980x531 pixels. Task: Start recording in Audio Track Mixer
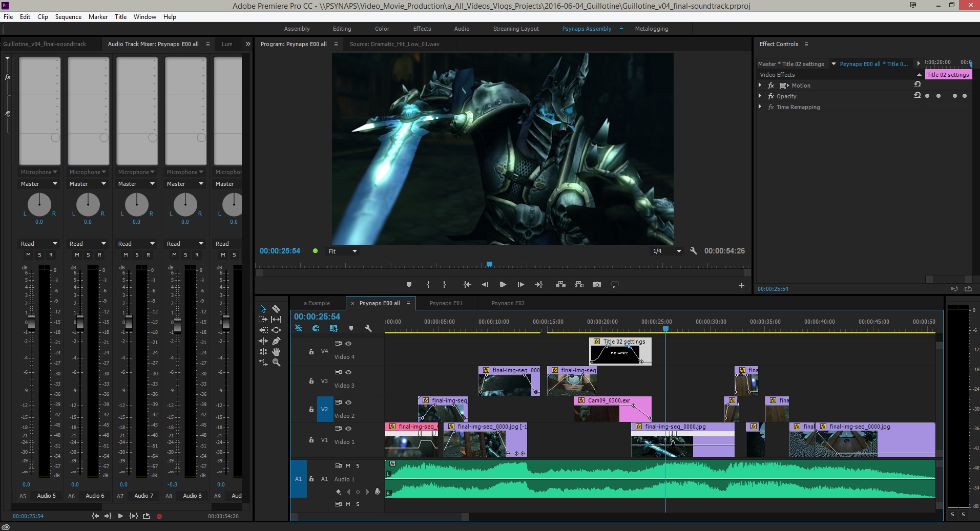coord(159,516)
